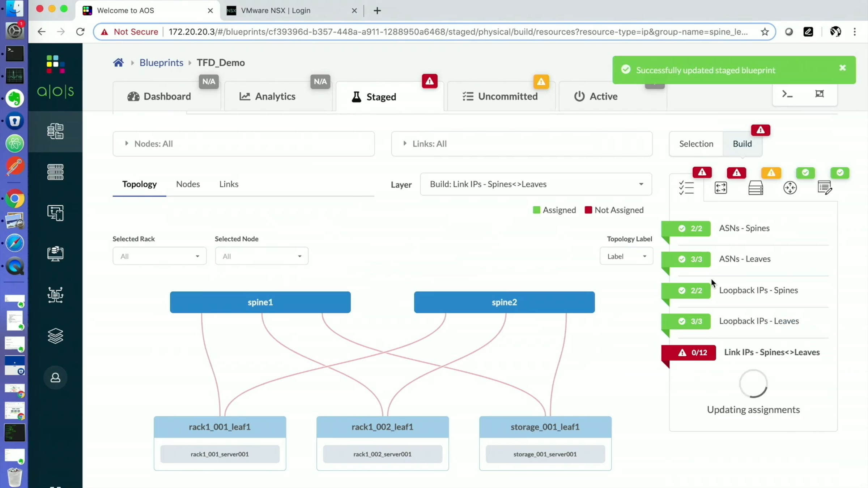Screen dimensions: 868x488
Task: Open the CLI terminal prompt icon
Action: (787, 94)
